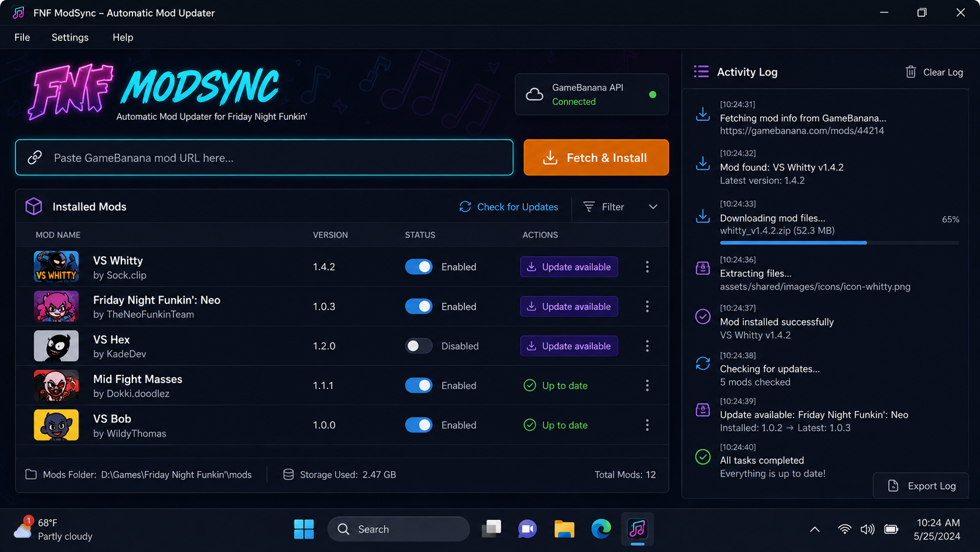Open the VS Whitty three-dot menu
This screenshot has height=552, width=980.
coord(647,267)
